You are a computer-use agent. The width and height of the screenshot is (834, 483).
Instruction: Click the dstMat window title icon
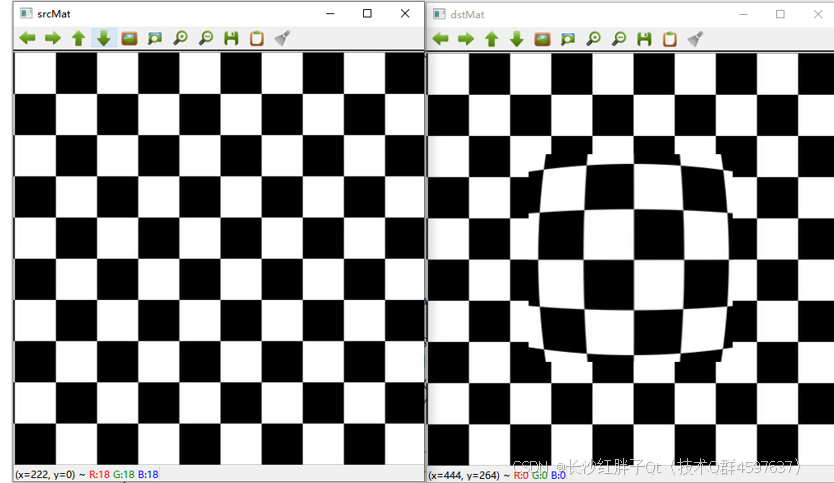(439, 14)
